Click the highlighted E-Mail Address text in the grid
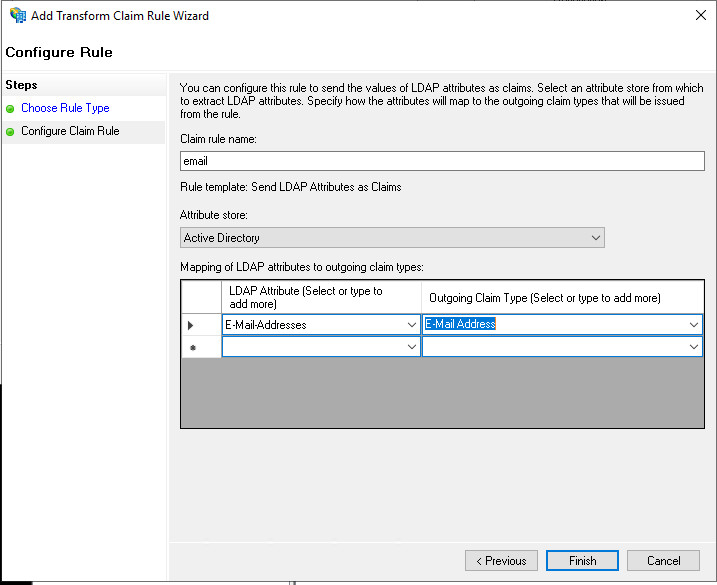The width and height of the screenshot is (717, 585). coord(461,324)
